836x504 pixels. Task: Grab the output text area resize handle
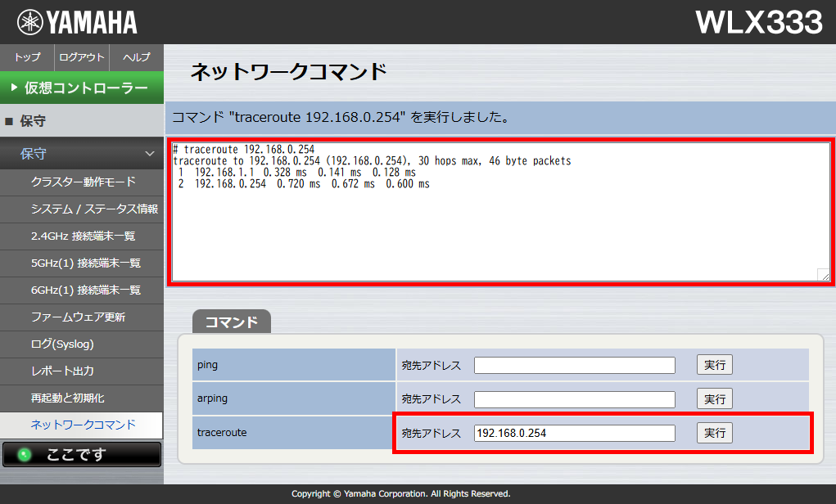825,276
